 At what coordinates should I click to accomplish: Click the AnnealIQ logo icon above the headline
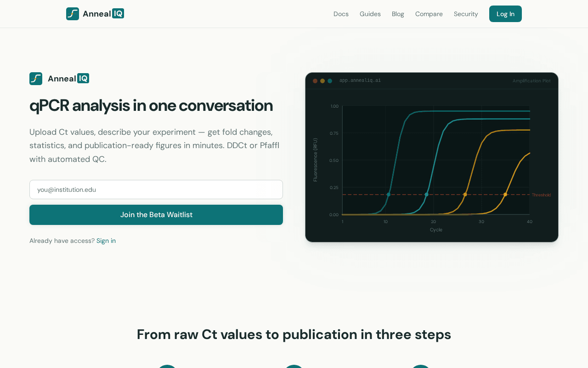[x=36, y=79]
